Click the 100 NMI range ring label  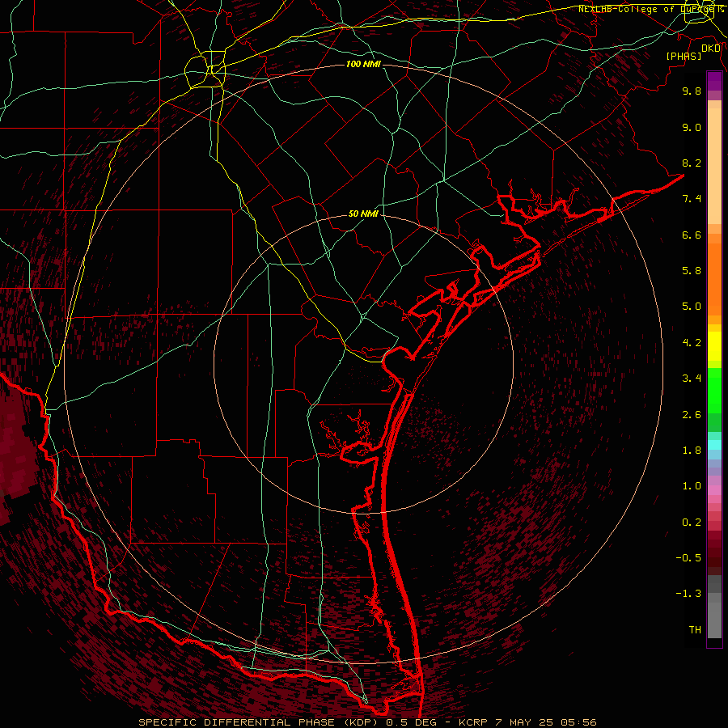point(363,64)
